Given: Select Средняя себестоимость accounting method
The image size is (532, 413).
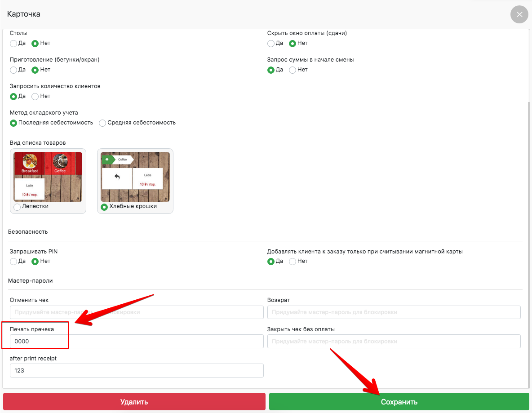Looking at the screenshot, I should click(102, 123).
